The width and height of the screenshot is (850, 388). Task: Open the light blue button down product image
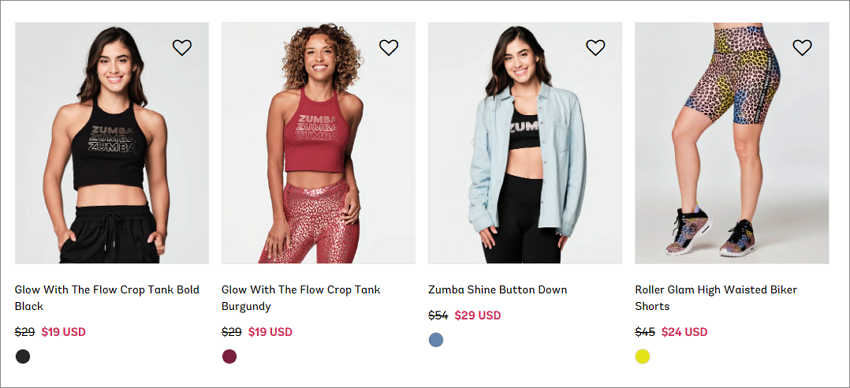point(525,143)
